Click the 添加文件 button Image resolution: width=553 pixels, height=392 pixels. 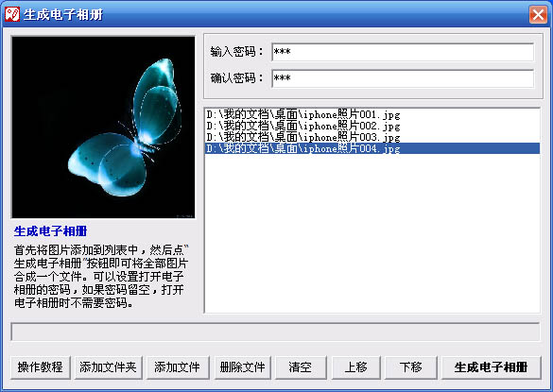tap(178, 367)
